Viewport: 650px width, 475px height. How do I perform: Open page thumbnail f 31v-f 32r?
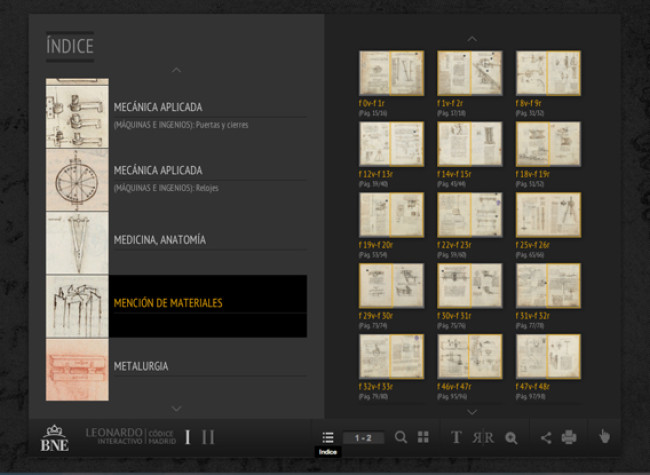pyautogui.click(x=548, y=286)
